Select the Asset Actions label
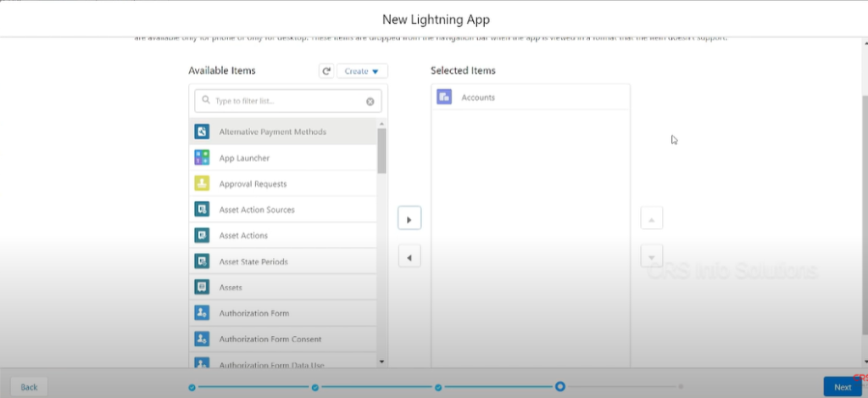The width and height of the screenshot is (868, 398). point(243,236)
